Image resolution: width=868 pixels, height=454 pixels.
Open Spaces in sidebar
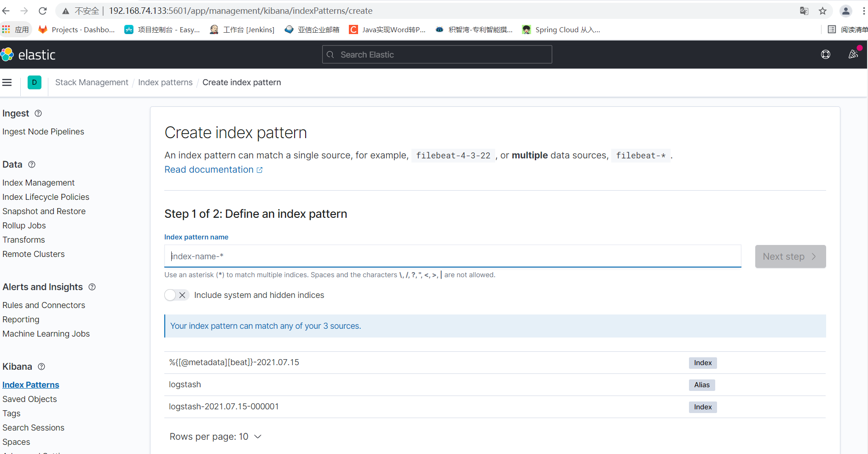[16, 442]
